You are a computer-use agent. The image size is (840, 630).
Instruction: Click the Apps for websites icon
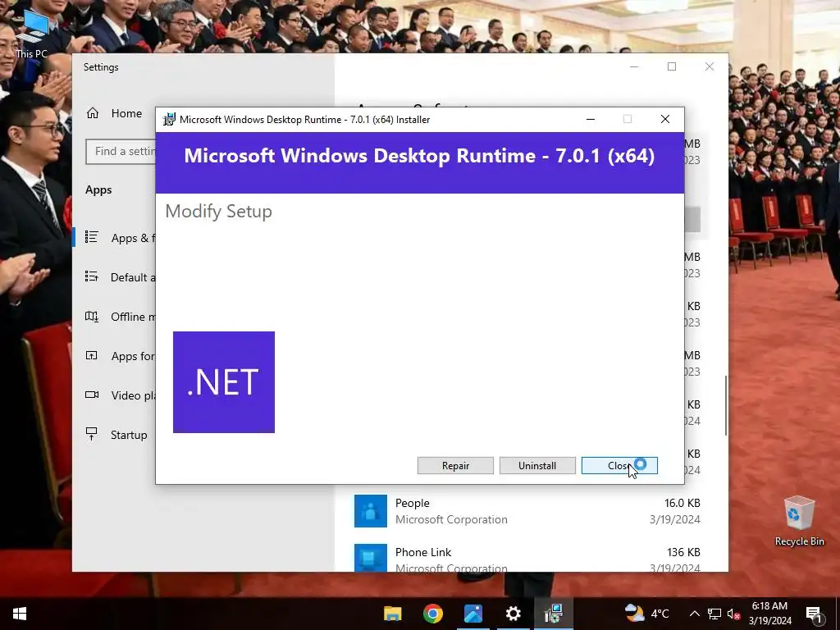tap(92, 355)
